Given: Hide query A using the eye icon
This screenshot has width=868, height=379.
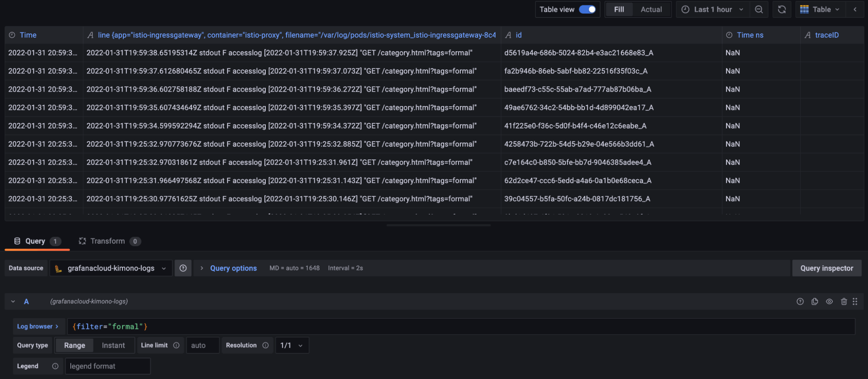Looking at the screenshot, I should 829,301.
